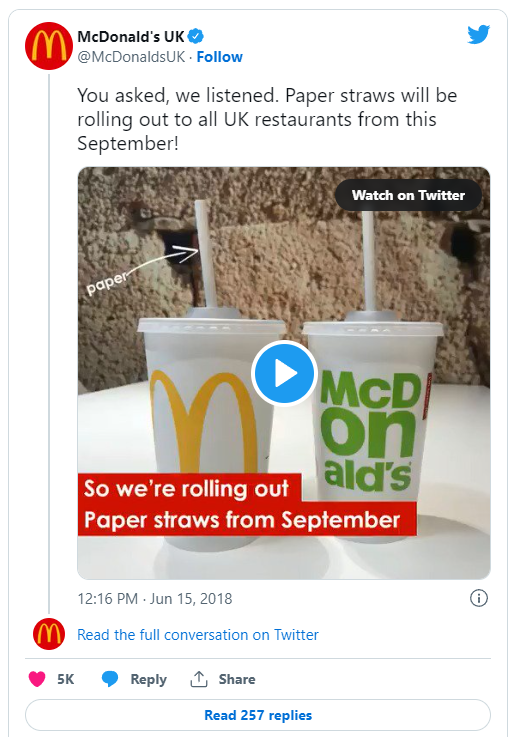The width and height of the screenshot is (529, 737).
Task: Open the Twitter bird logo link
Action: (478, 34)
